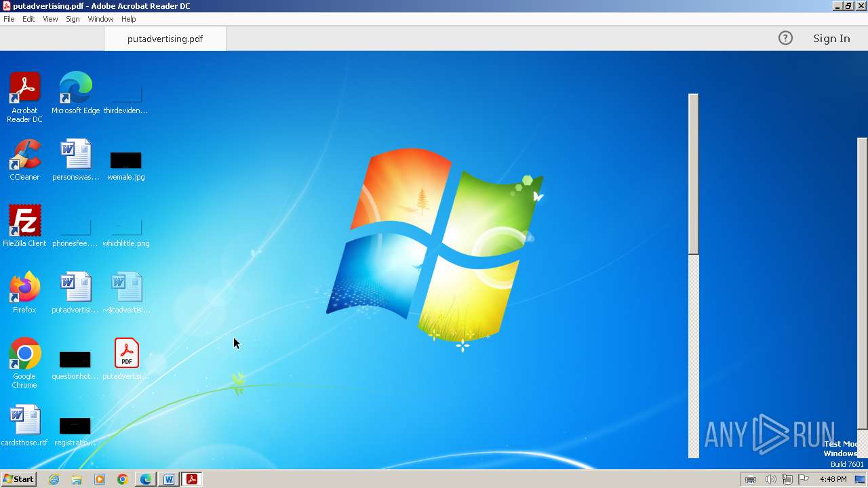Select the putadvertisi... Word document icon
The image size is (868, 488).
tap(75, 292)
